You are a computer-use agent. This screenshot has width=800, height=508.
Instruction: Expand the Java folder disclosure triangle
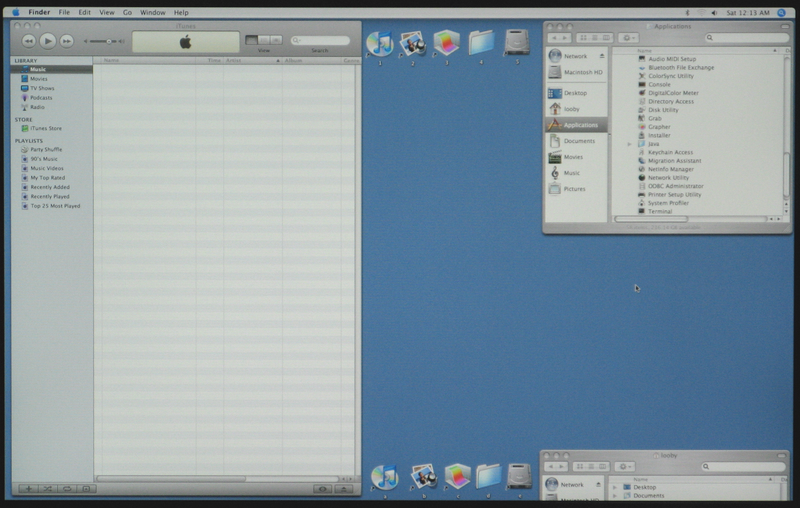point(630,144)
